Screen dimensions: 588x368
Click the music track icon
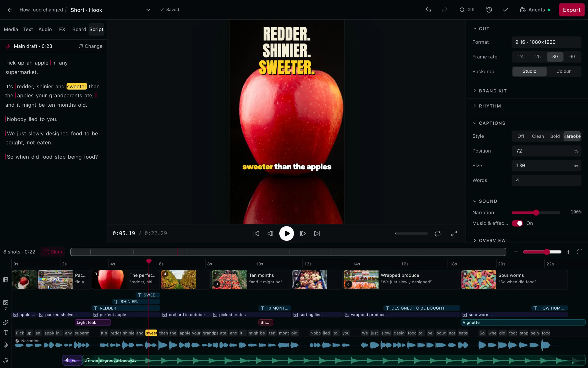click(x=6, y=360)
